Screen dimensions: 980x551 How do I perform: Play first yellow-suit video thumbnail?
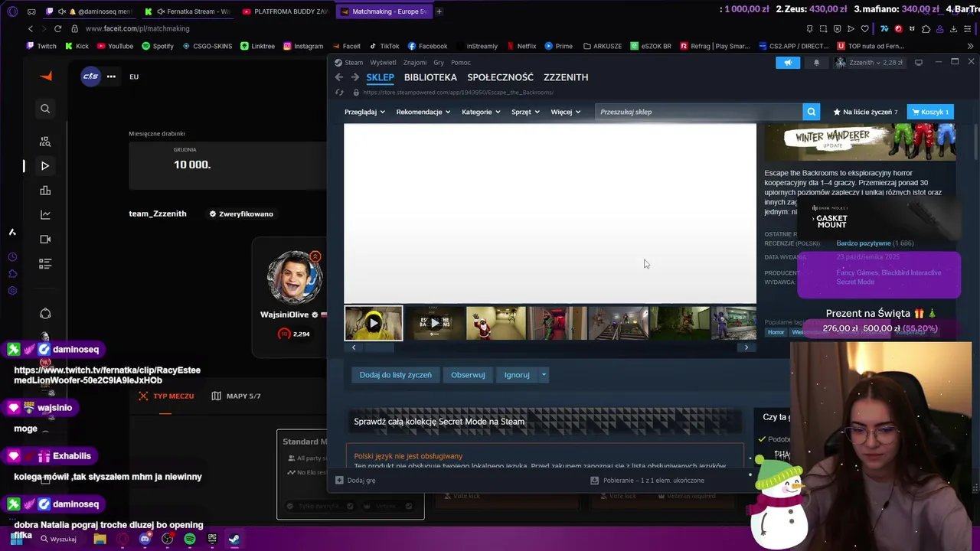point(374,323)
